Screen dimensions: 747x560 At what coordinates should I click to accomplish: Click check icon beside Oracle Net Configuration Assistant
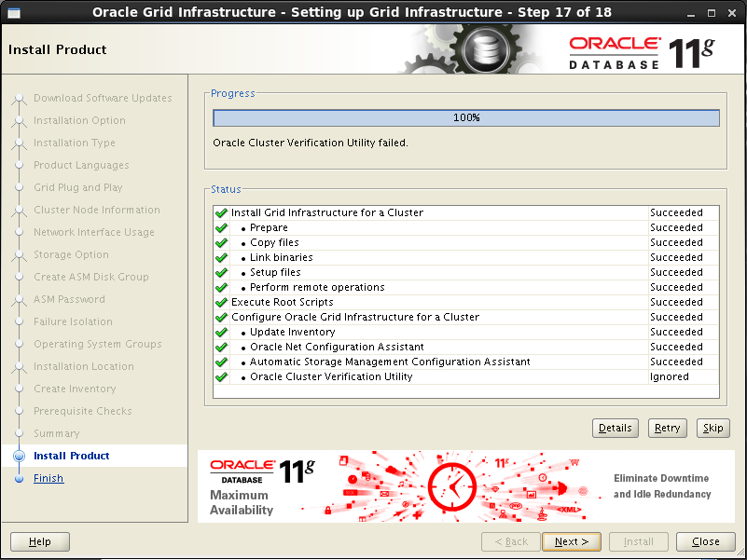[221, 348]
